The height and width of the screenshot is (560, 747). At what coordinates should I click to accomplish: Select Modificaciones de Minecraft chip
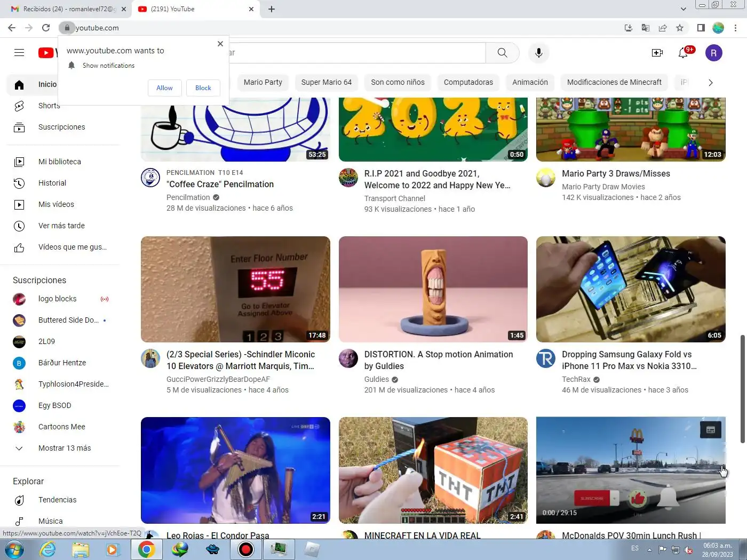[x=614, y=82]
